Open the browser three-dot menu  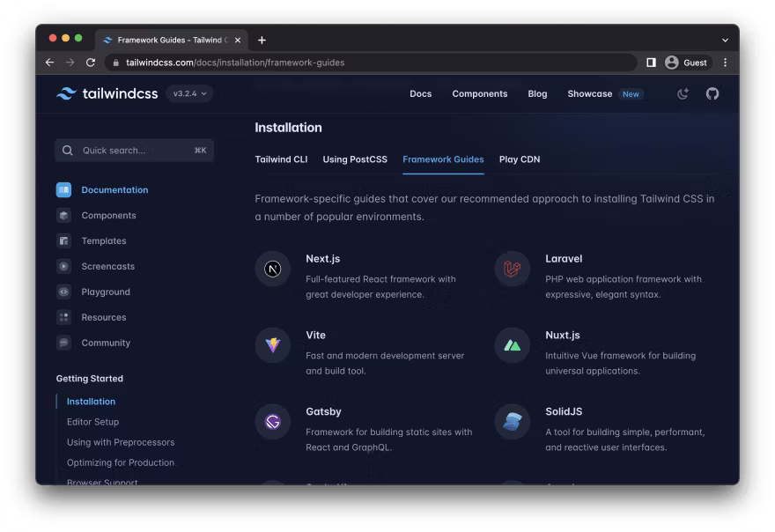click(x=725, y=63)
